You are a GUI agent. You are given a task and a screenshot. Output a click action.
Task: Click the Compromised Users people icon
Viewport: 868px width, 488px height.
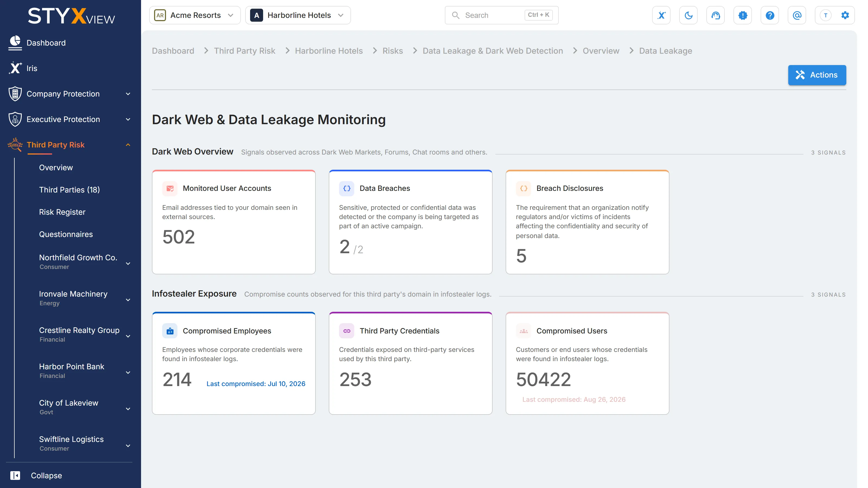click(x=524, y=331)
